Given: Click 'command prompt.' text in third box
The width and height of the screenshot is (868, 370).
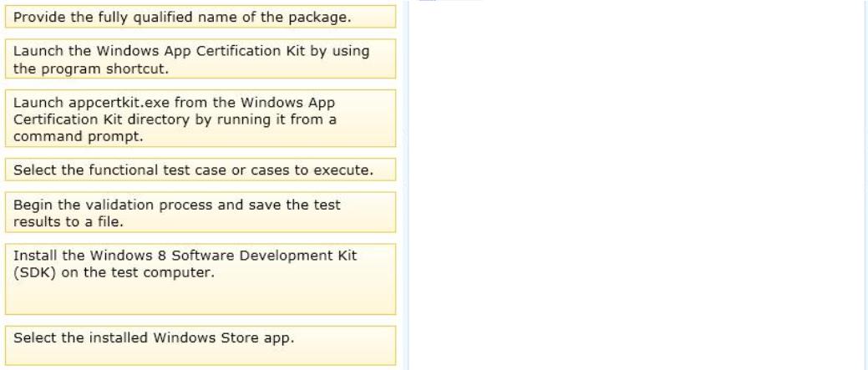Looking at the screenshot, I should [x=78, y=137].
